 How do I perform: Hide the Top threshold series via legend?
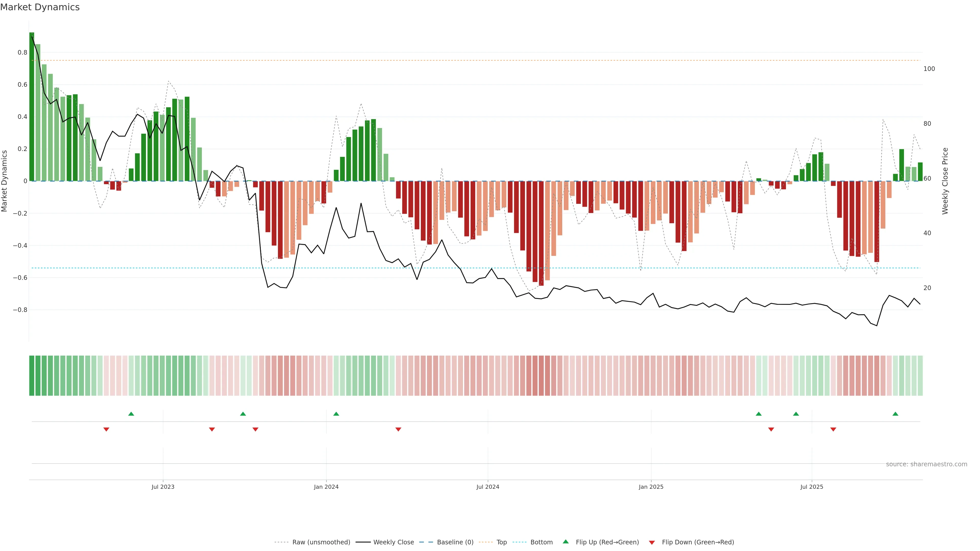point(501,542)
